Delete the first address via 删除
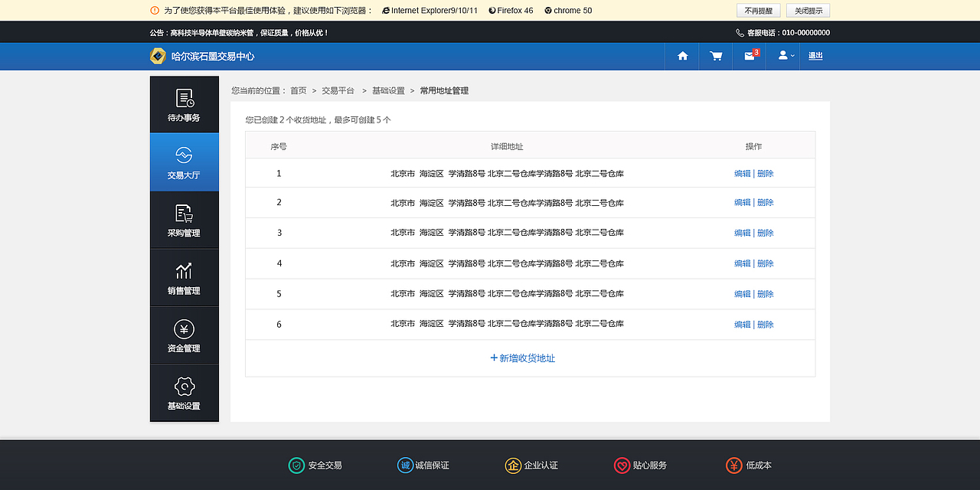Screen dimensions: 980x490 (x=766, y=173)
